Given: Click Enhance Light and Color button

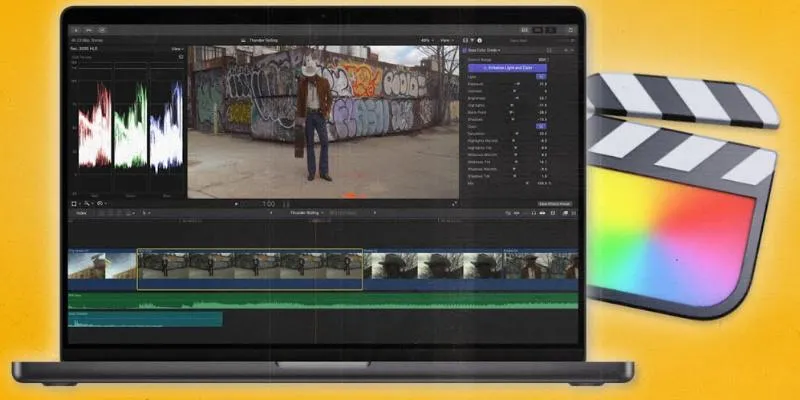Looking at the screenshot, I should pyautogui.click(x=508, y=68).
